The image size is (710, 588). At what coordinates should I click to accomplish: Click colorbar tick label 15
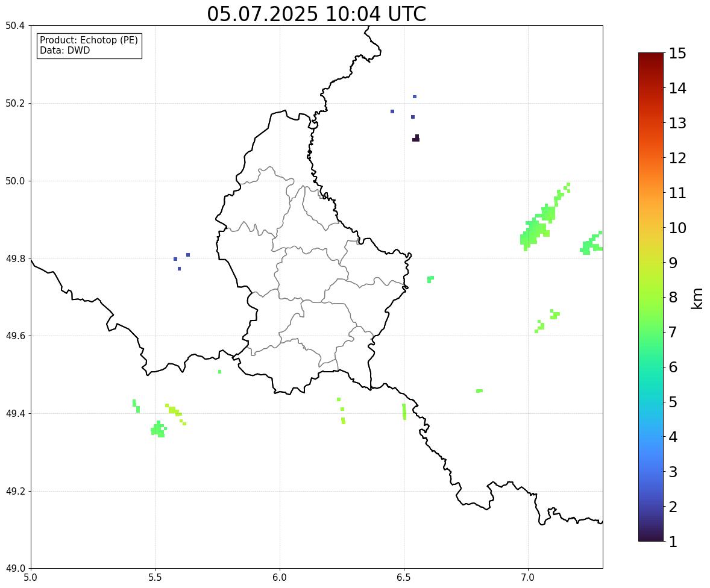tap(677, 54)
